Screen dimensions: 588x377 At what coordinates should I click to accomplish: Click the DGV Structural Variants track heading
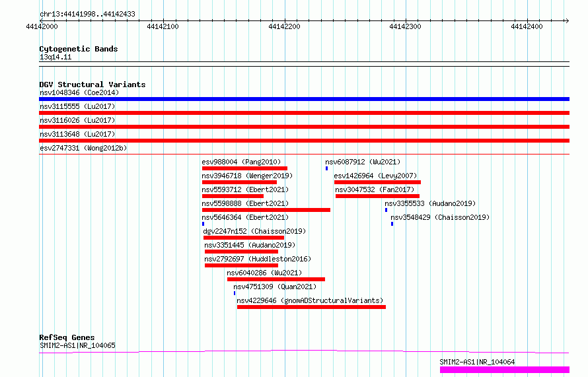(92, 85)
